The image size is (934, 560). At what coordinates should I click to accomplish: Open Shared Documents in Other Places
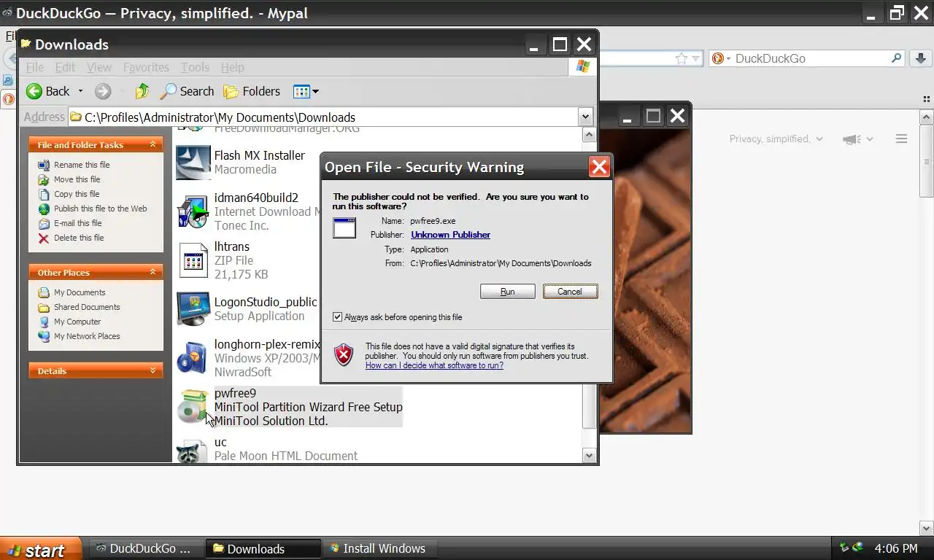[87, 307]
